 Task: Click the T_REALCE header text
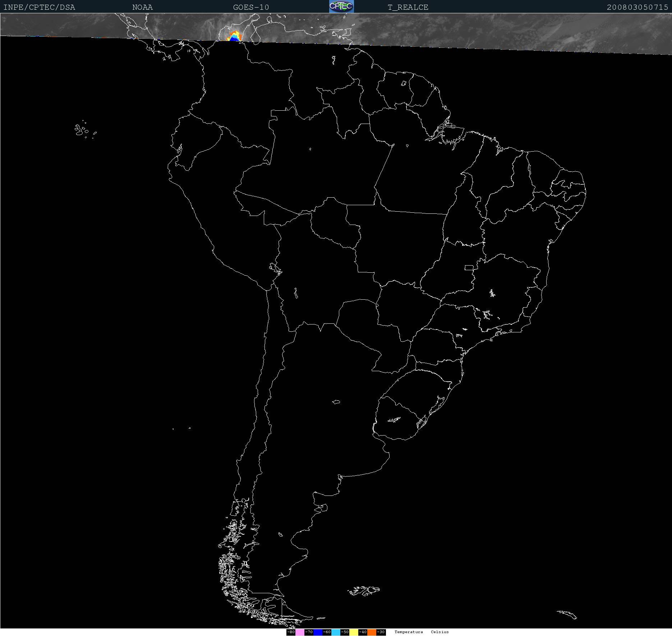point(408,7)
